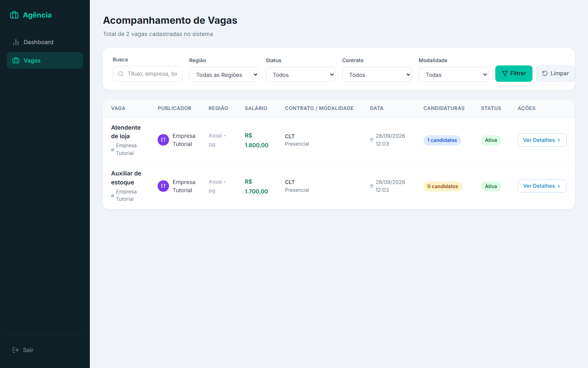Click the PUBLICADOR column header
The height and width of the screenshot is (368, 588).
(174, 108)
